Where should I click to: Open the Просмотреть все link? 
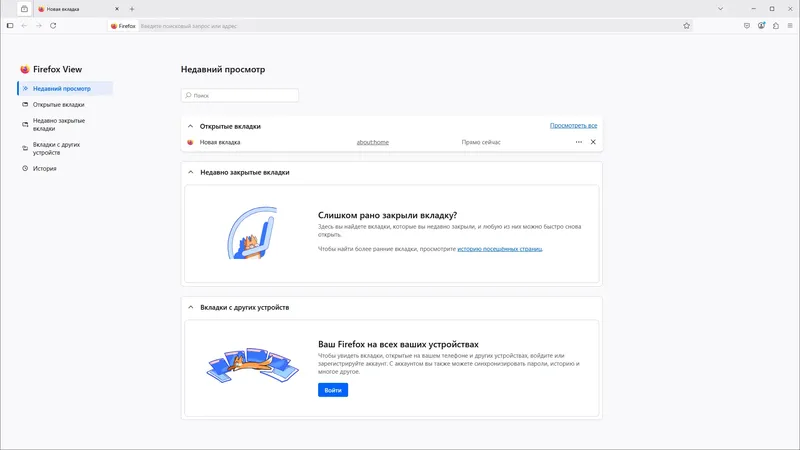tap(573, 126)
